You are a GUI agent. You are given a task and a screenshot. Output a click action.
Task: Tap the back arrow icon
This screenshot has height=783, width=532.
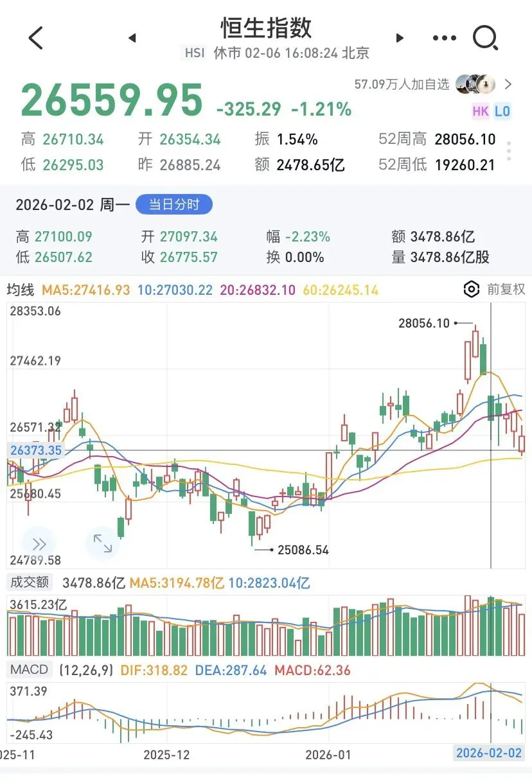[36, 38]
